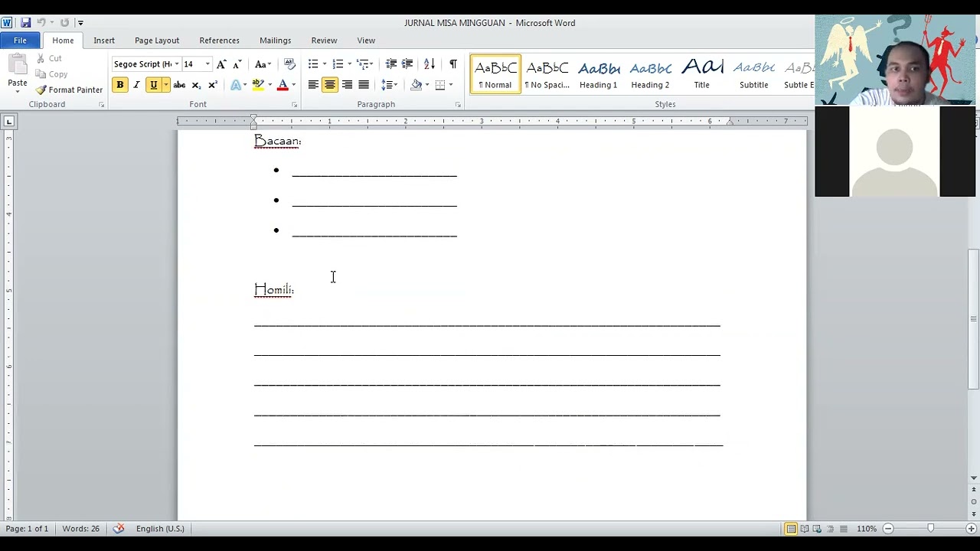Toggle Italic formatting
This screenshot has width=980, height=551.
(x=136, y=85)
